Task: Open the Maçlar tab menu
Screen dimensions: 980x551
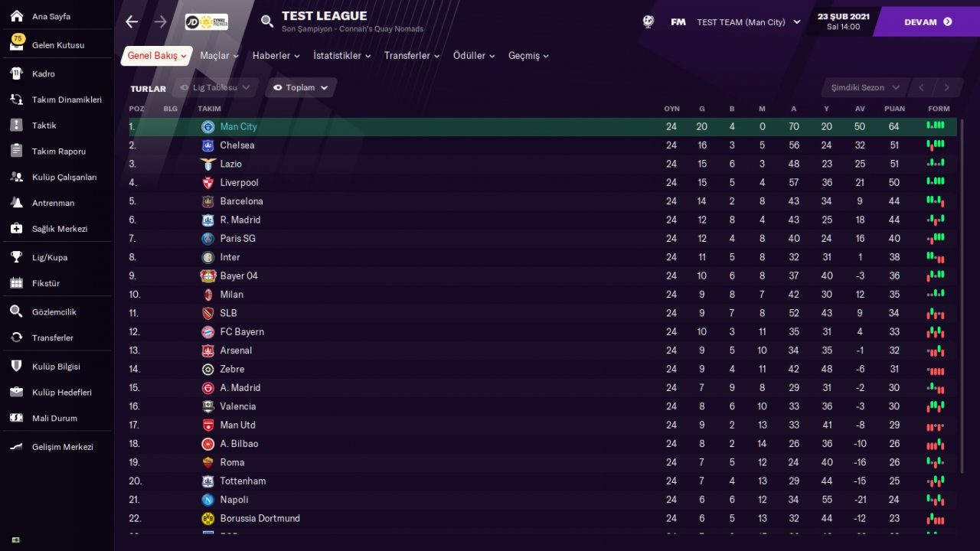Action: tap(219, 56)
